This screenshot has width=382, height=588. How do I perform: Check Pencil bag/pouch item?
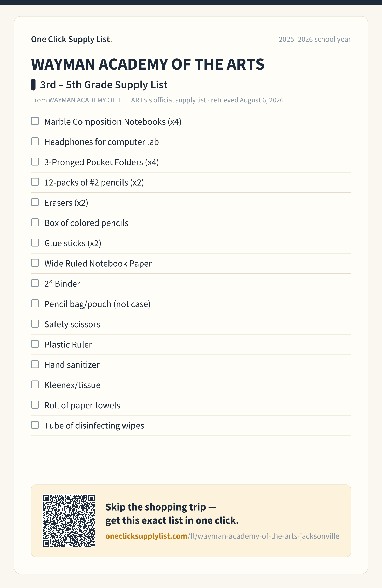pos(35,304)
